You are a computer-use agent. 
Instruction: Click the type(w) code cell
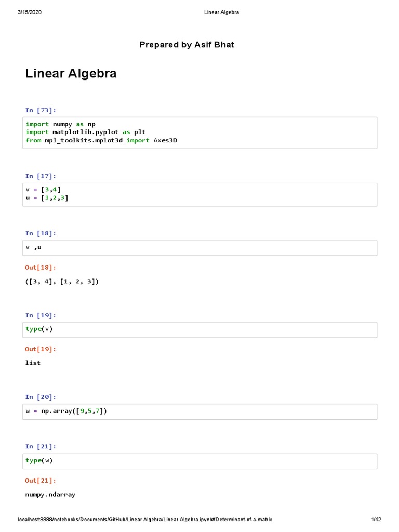pos(200,461)
